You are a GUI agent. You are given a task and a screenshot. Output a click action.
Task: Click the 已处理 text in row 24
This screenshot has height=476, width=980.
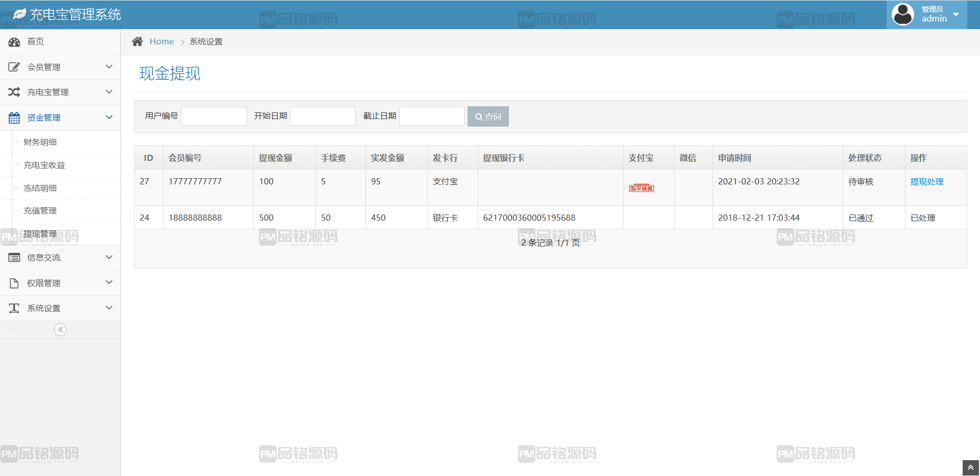pyautogui.click(x=923, y=218)
